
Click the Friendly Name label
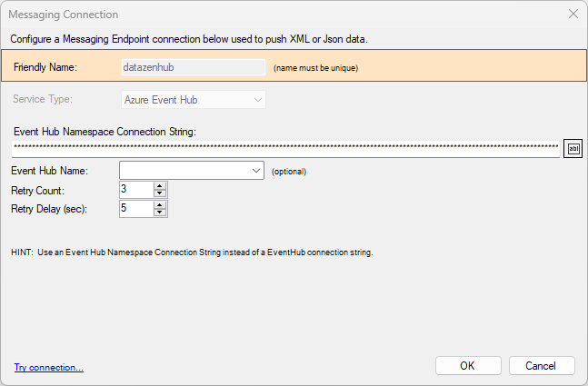45,67
